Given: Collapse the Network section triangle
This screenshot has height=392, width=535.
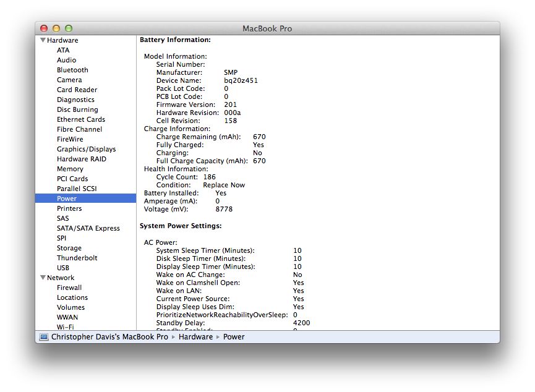Looking at the screenshot, I should (x=43, y=278).
